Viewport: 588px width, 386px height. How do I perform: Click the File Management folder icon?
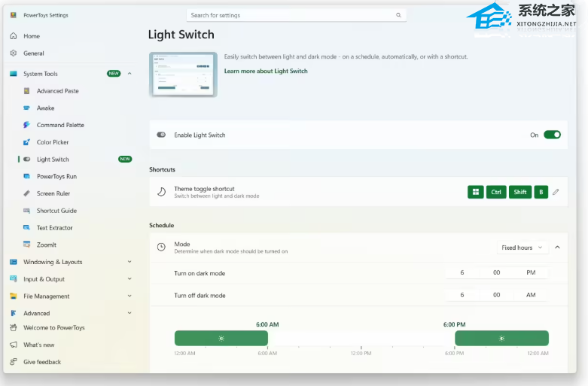[x=14, y=296]
